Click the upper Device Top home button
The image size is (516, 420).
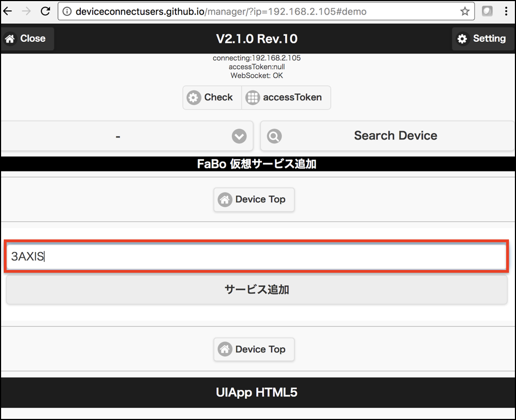(x=254, y=200)
